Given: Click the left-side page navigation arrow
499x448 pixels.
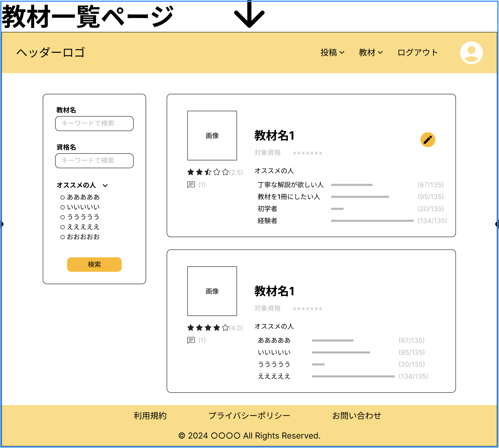Looking at the screenshot, I should click(2, 224).
